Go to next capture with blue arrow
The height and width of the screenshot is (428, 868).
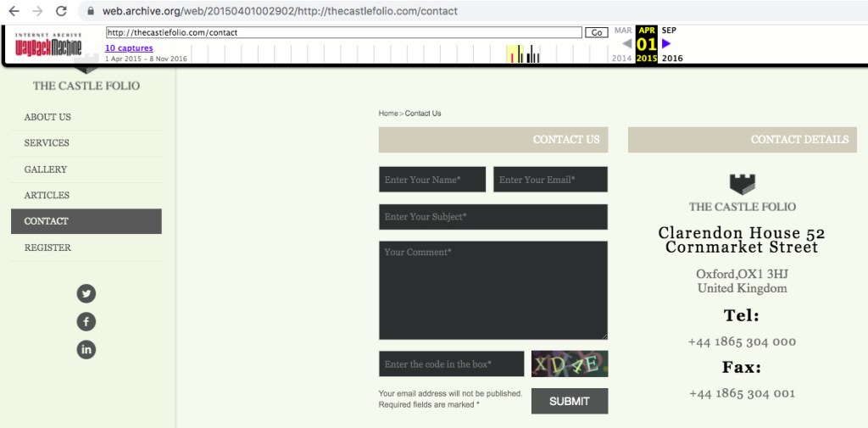666,43
